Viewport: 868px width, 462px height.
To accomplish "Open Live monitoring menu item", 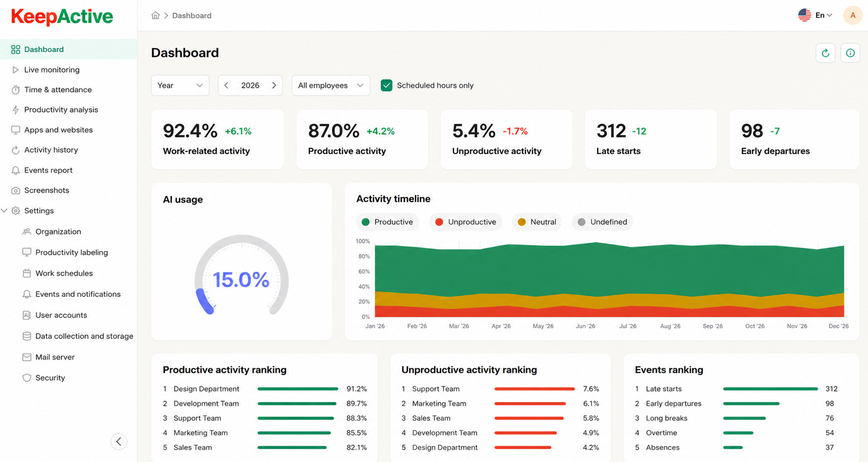I will click(x=68, y=70).
